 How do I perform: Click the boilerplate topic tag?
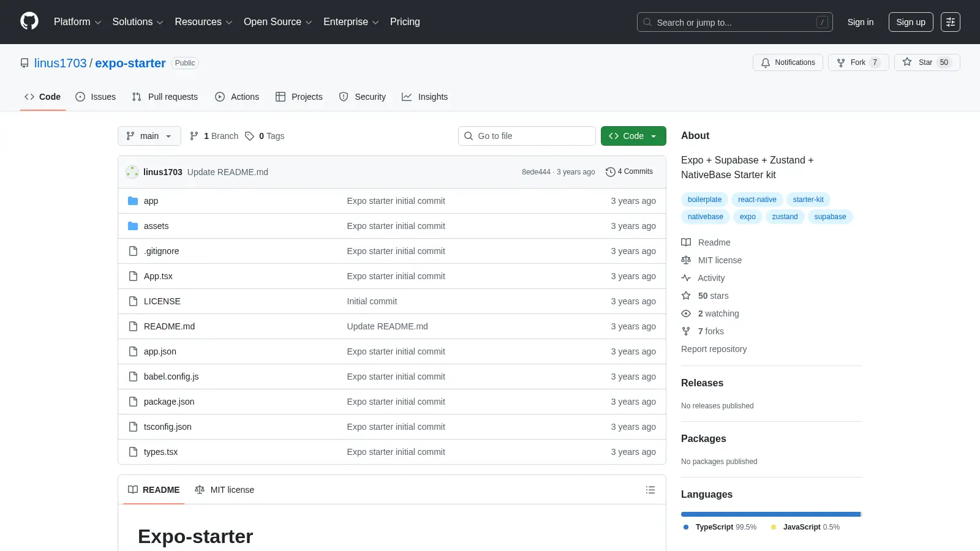coord(704,200)
